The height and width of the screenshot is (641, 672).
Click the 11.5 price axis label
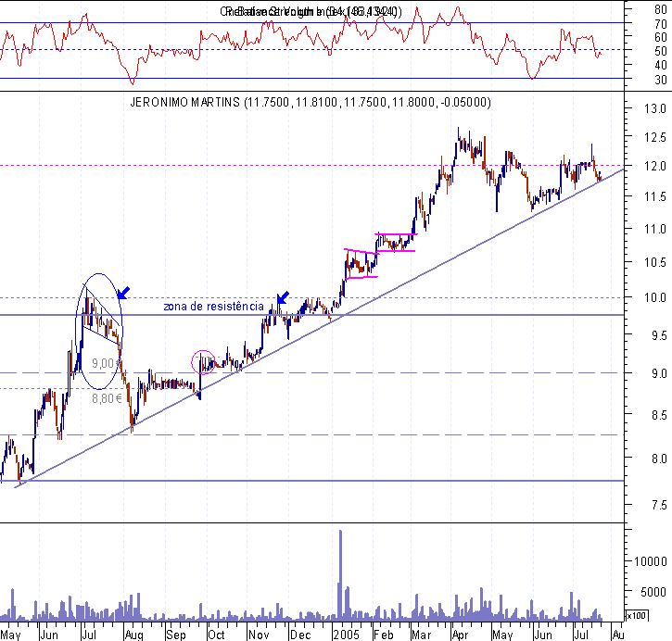[655, 197]
